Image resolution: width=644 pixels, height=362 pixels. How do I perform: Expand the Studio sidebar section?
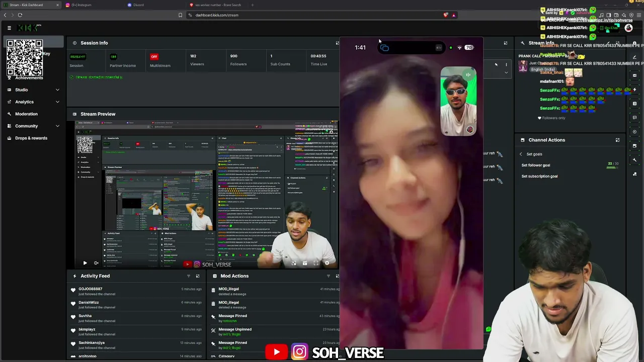click(x=33, y=90)
